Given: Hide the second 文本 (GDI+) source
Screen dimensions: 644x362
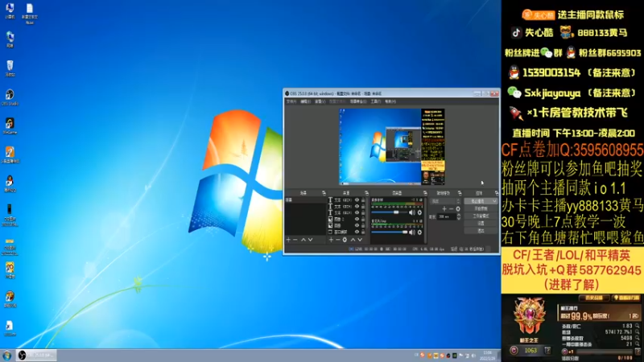Looking at the screenshot, I should tap(357, 206).
